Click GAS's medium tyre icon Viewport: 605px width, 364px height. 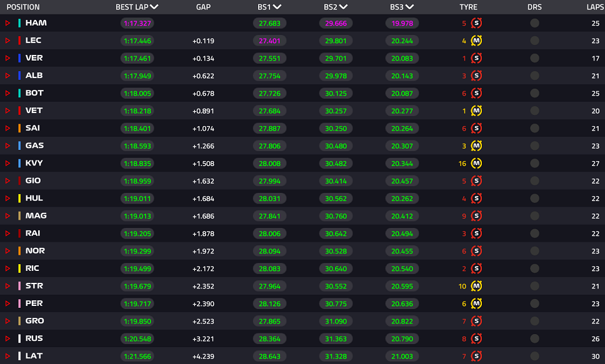tap(476, 145)
